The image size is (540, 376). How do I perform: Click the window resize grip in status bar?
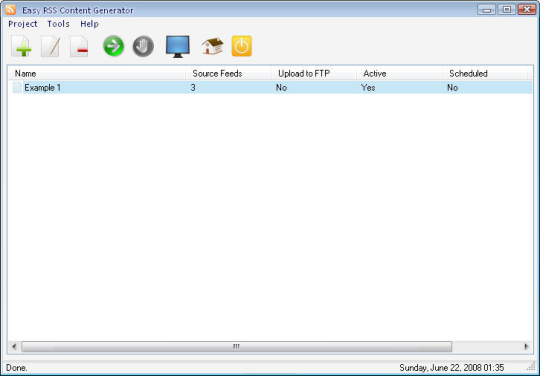coord(531,368)
